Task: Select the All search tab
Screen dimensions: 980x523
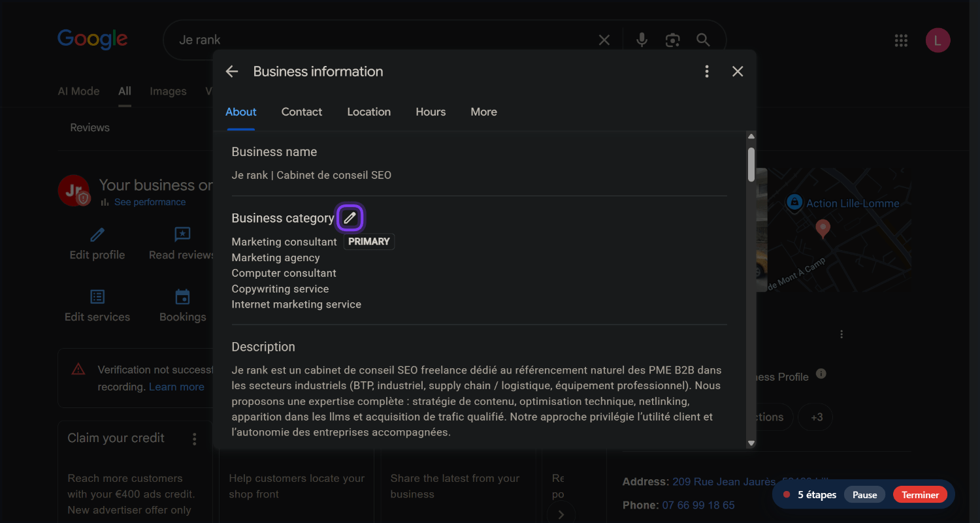Action: tap(125, 91)
